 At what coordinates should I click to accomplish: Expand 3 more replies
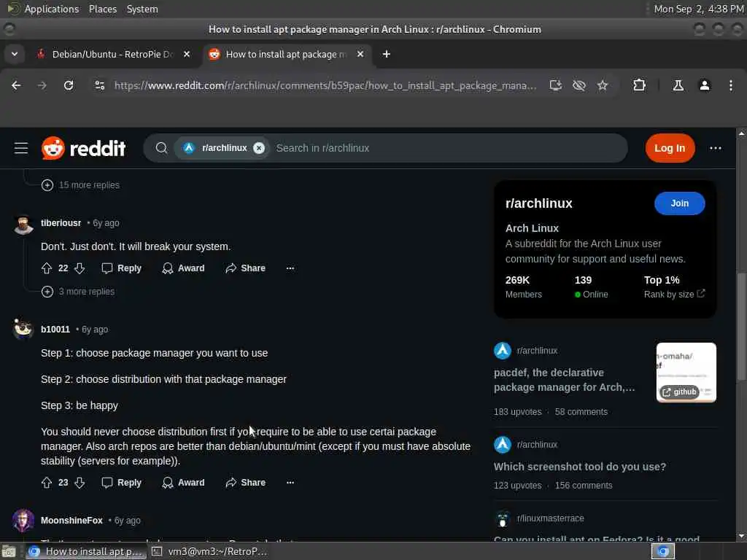coord(77,292)
